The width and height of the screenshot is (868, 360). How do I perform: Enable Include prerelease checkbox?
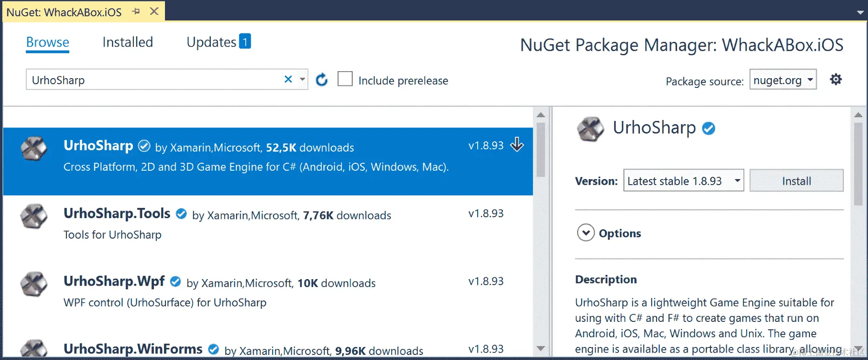pyautogui.click(x=345, y=79)
